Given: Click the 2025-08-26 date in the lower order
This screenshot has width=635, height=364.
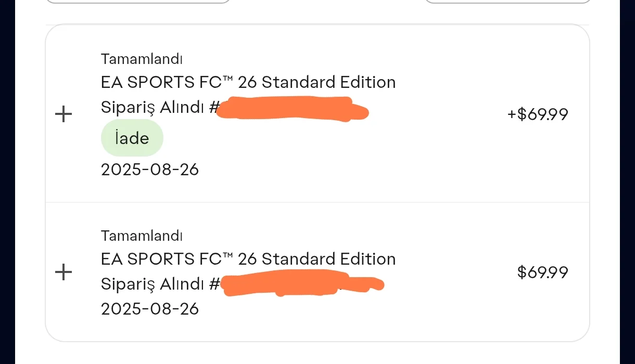Looking at the screenshot, I should pyautogui.click(x=150, y=309).
